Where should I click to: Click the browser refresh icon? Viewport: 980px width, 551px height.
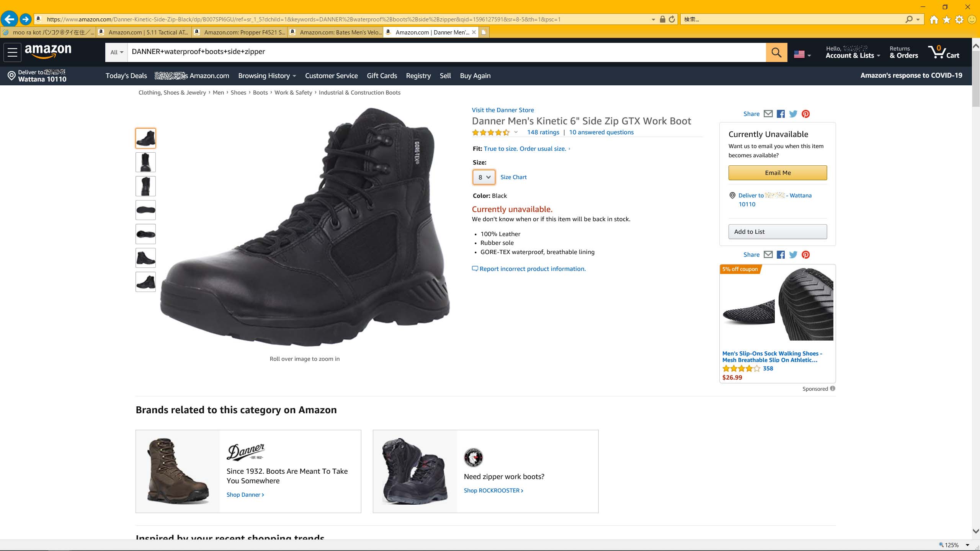pyautogui.click(x=672, y=19)
